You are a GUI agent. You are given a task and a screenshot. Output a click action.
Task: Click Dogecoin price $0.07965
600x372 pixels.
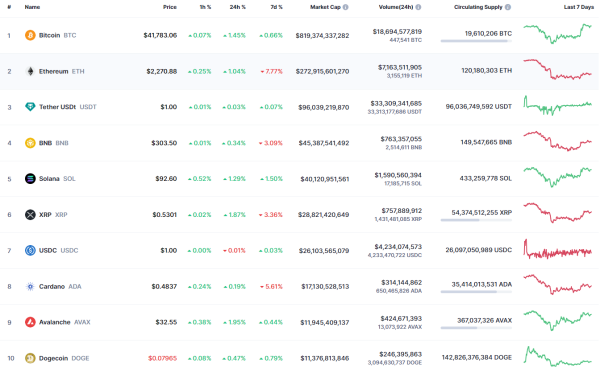pos(163,358)
